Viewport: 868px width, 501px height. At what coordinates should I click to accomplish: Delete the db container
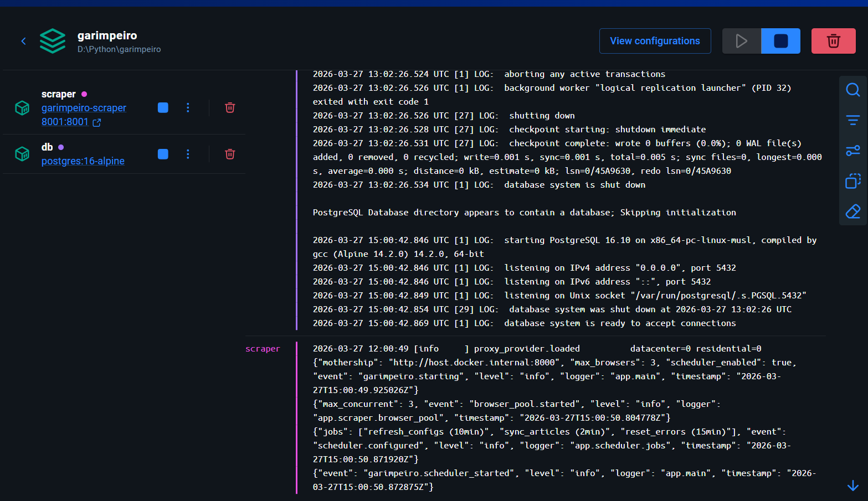click(x=230, y=154)
